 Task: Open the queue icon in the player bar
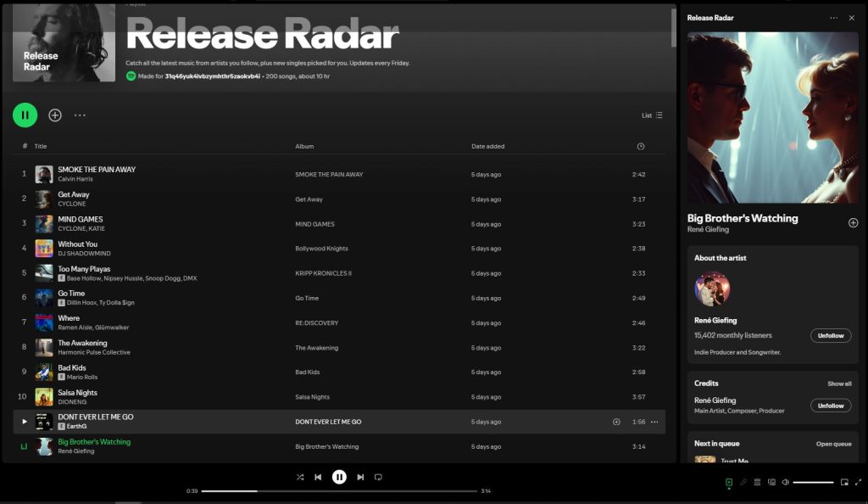tap(757, 483)
